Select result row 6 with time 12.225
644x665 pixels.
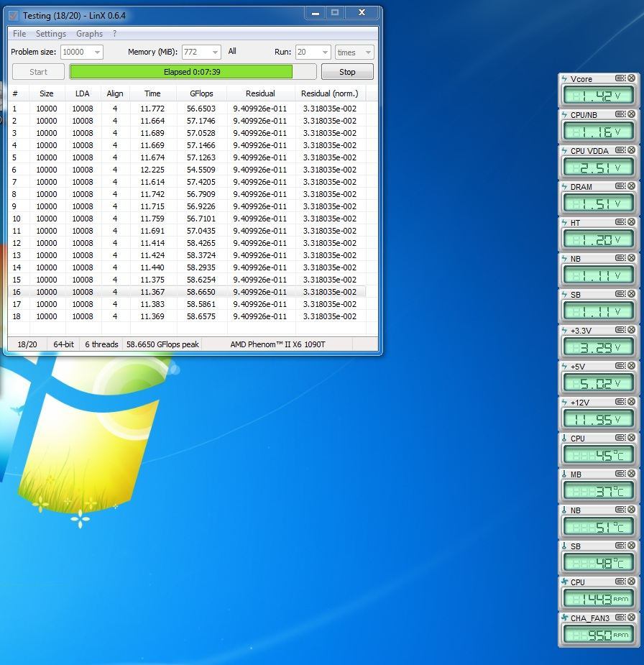tap(187, 170)
